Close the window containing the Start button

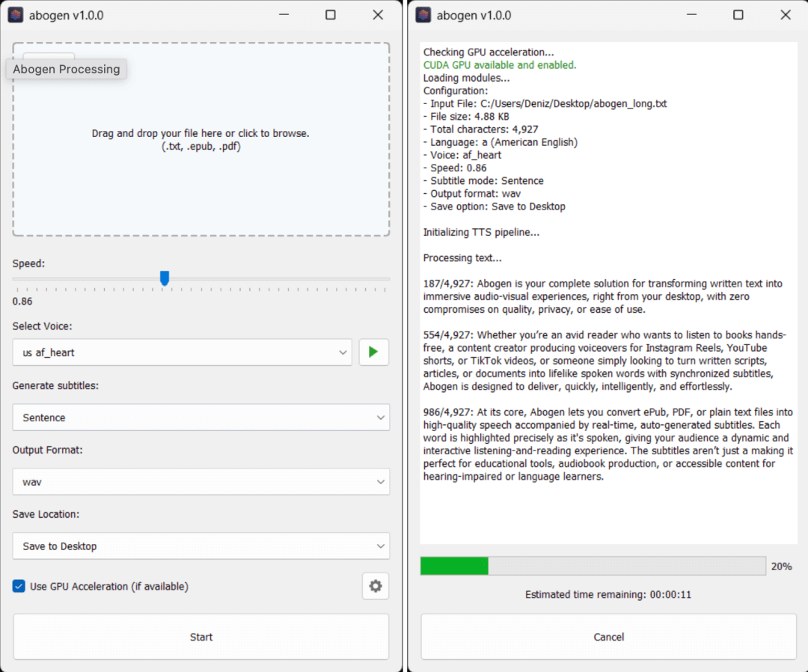(x=378, y=15)
